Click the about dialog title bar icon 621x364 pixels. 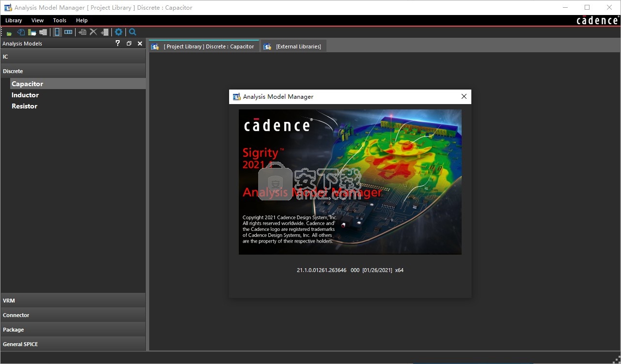tap(236, 96)
